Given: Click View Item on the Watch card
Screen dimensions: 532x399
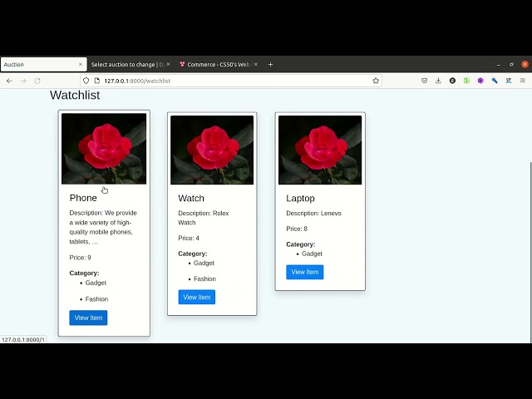Looking at the screenshot, I should tap(197, 297).
